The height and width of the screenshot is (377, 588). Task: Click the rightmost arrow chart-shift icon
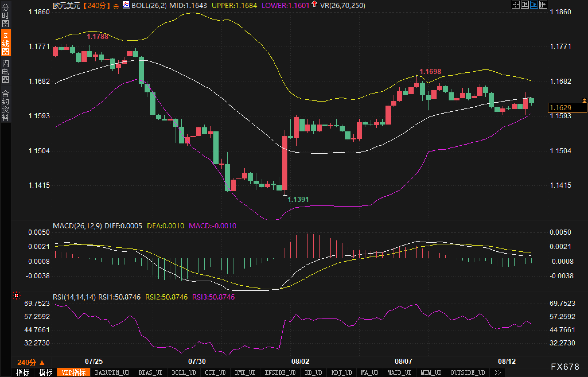pos(543,5)
